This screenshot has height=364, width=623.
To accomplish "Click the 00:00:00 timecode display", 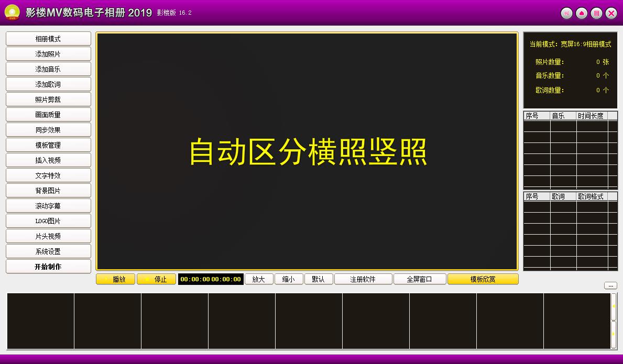I will pyautogui.click(x=211, y=279).
